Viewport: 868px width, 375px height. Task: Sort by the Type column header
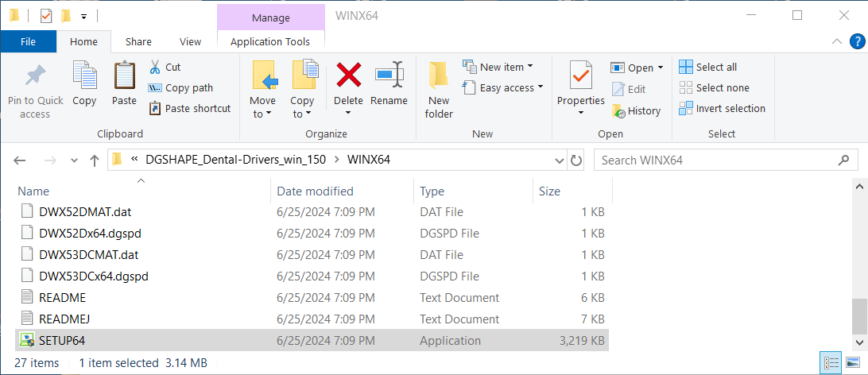(x=473, y=191)
